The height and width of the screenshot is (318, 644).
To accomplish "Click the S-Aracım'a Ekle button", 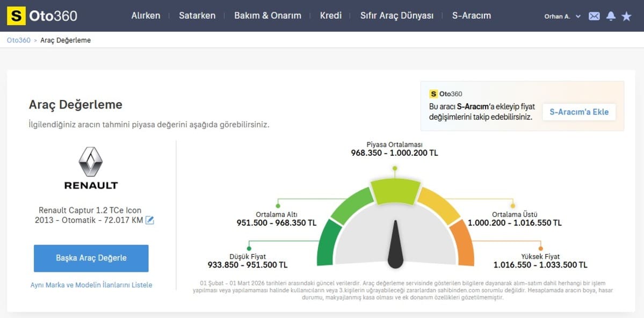I will [578, 113].
